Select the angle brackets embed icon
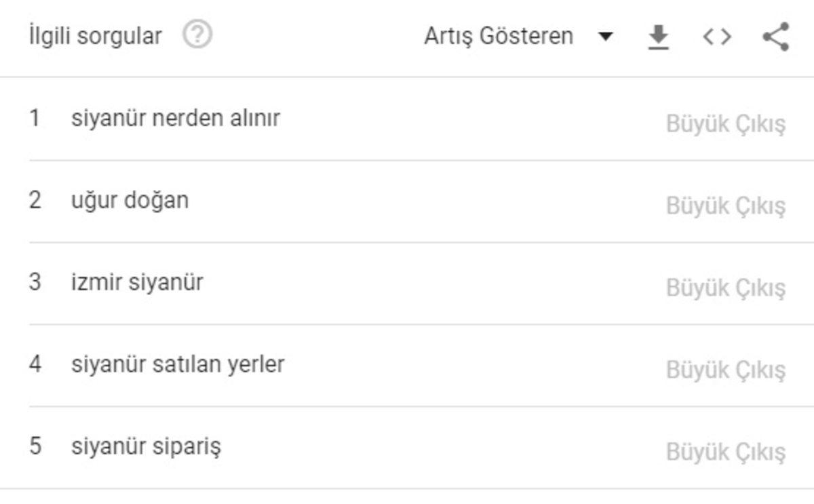The width and height of the screenshot is (814, 504). pos(719,37)
